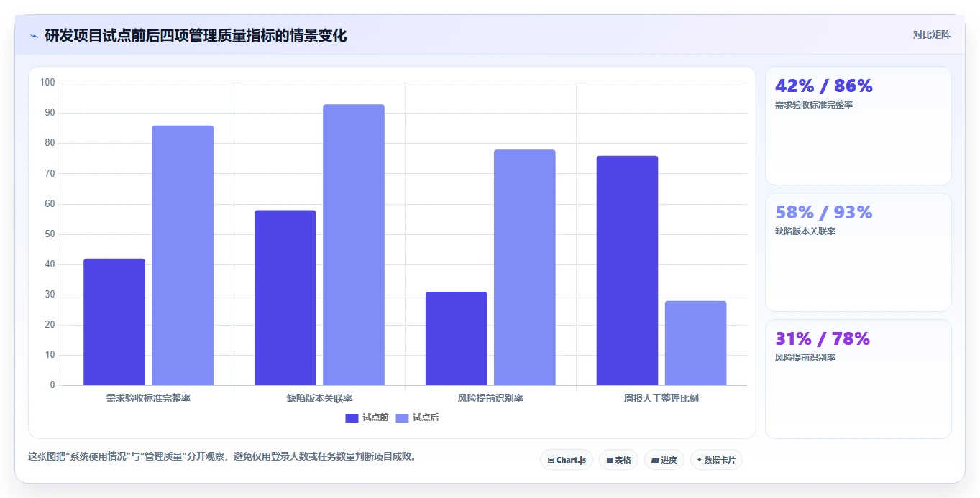Click the 试点前 bar for 风险提前识别率
The image size is (980, 498).
pyautogui.click(x=456, y=338)
